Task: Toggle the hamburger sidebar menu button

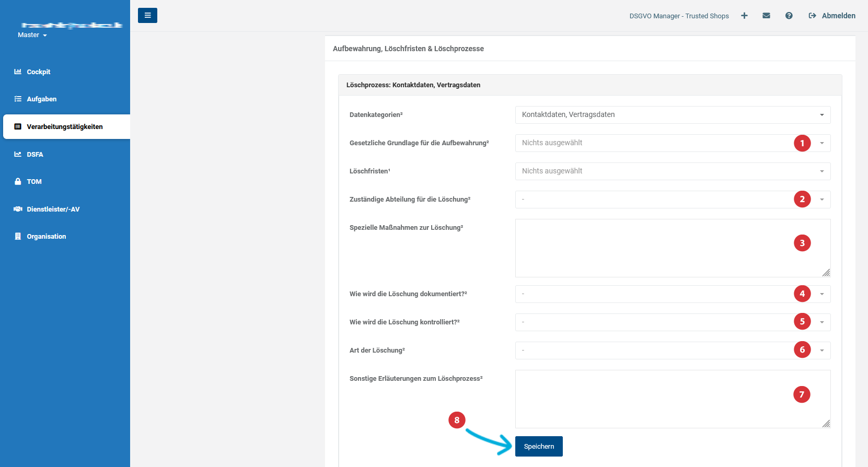Action: tap(147, 16)
